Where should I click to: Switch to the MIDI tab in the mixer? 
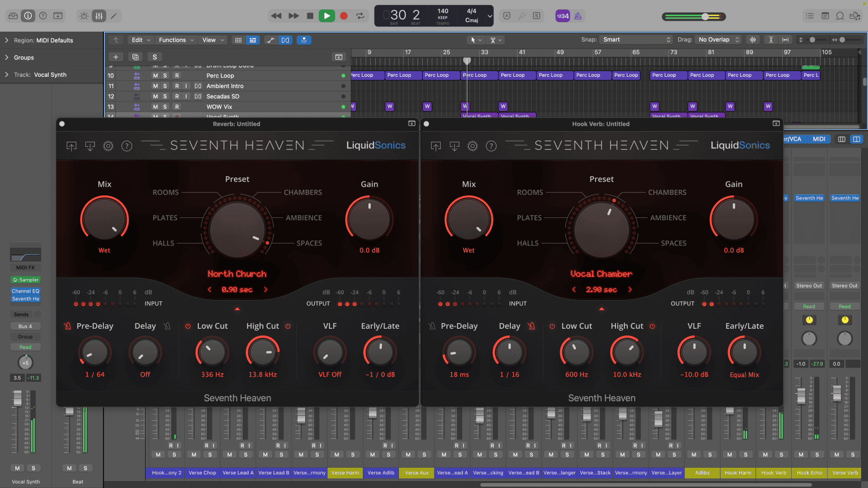[x=819, y=138]
